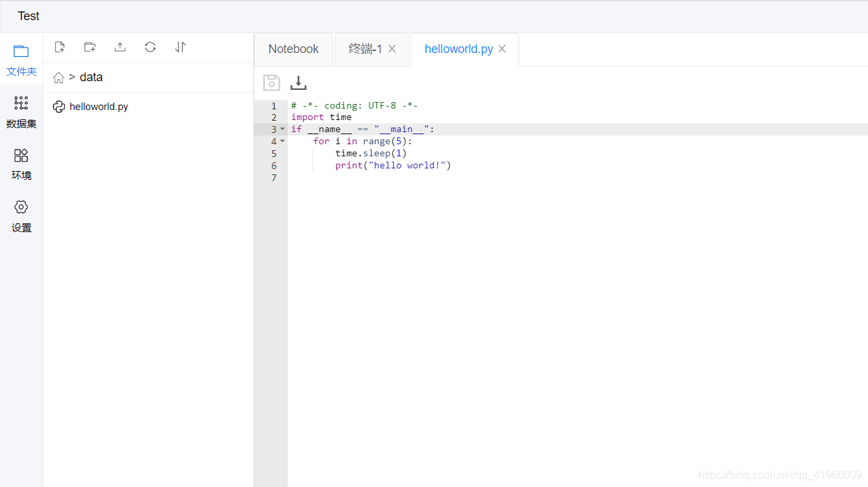868x487 pixels.
Task: Click line number 7 in the gutter
Action: tap(274, 178)
